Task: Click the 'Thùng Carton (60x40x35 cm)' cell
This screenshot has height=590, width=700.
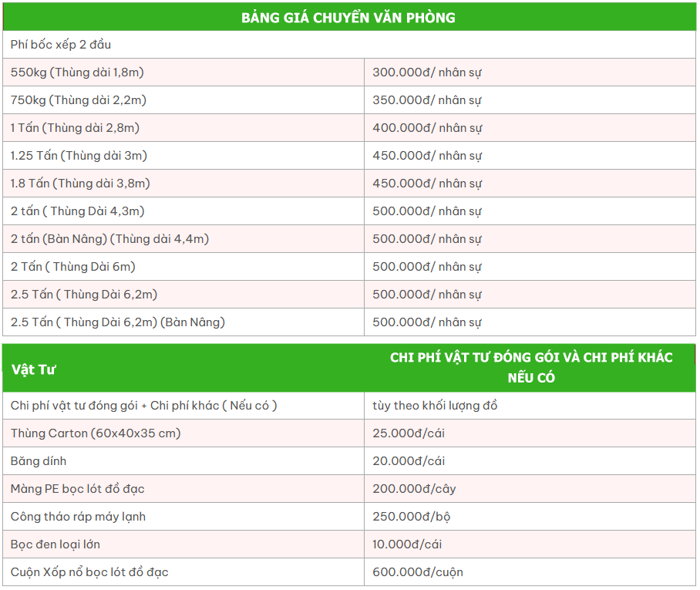Action: [x=96, y=433]
